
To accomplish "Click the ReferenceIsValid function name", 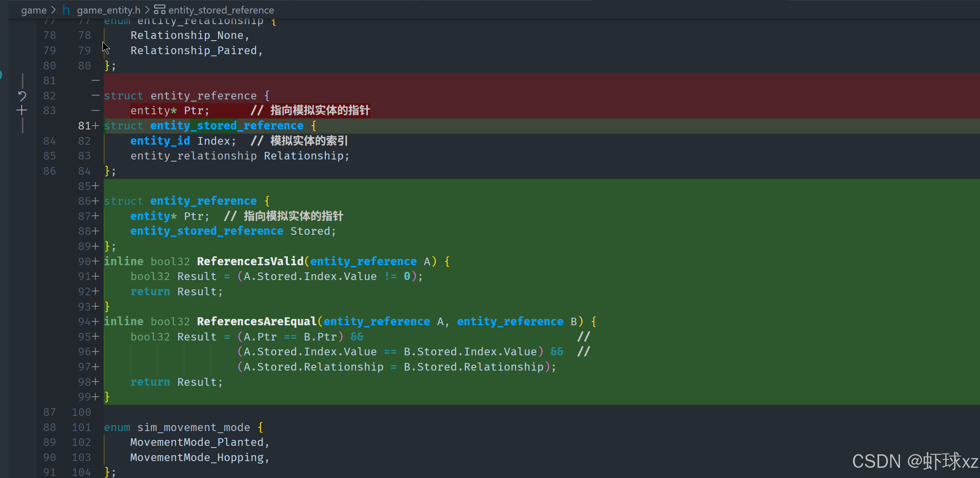I will [250, 261].
